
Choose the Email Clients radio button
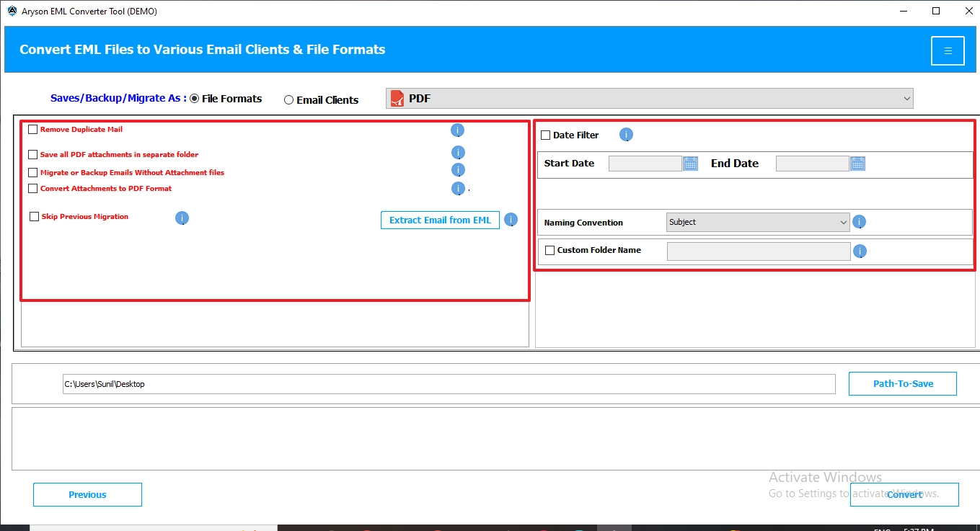[289, 100]
